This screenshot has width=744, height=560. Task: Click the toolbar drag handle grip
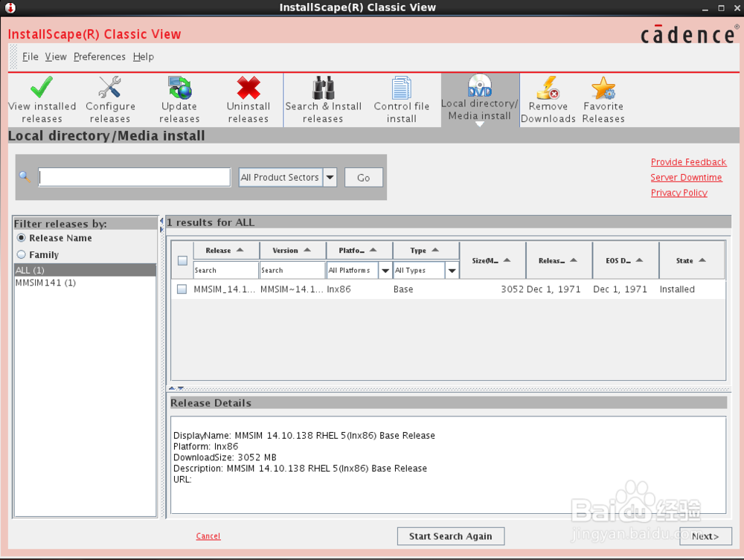click(x=13, y=57)
